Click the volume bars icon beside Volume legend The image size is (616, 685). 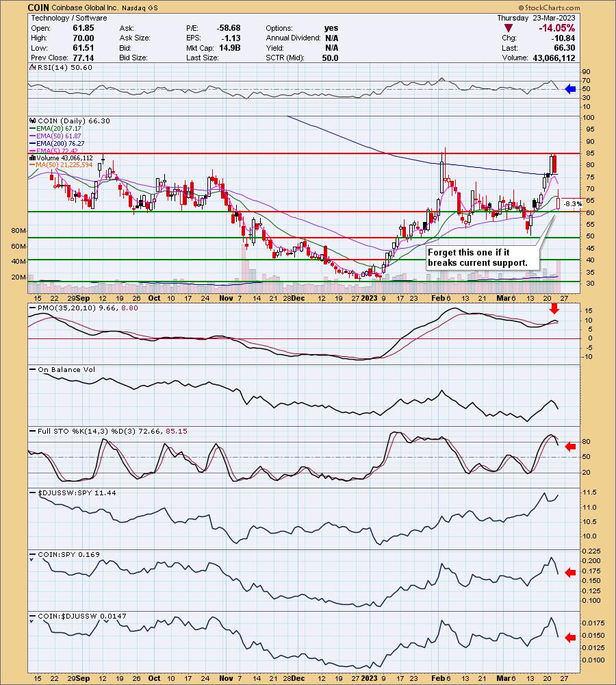[x=33, y=158]
